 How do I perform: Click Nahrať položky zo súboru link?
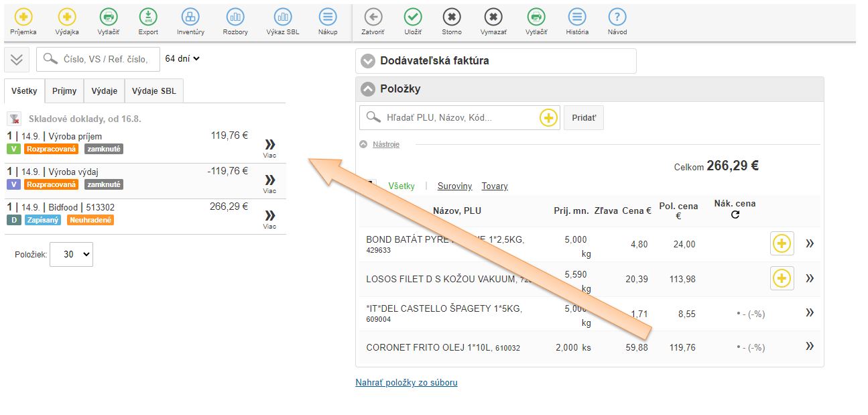tap(406, 383)
